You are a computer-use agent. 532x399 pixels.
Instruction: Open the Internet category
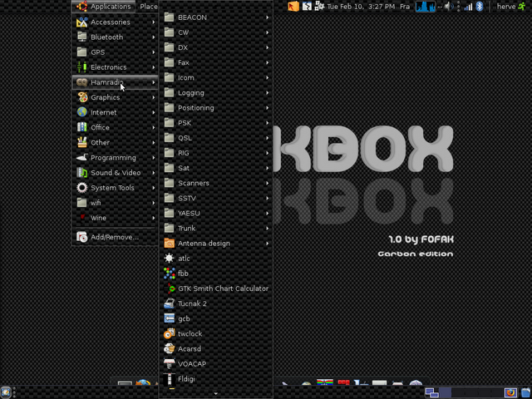pyautogui.click(x=115, y=112)
